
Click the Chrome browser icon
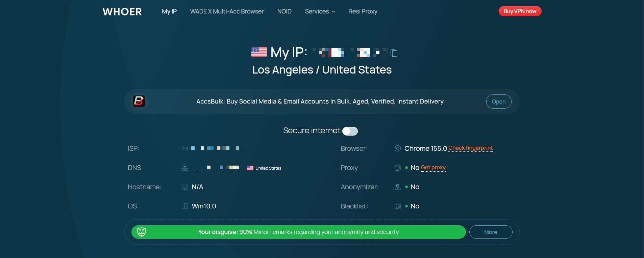pyautogui.click(x=398, y=148)
